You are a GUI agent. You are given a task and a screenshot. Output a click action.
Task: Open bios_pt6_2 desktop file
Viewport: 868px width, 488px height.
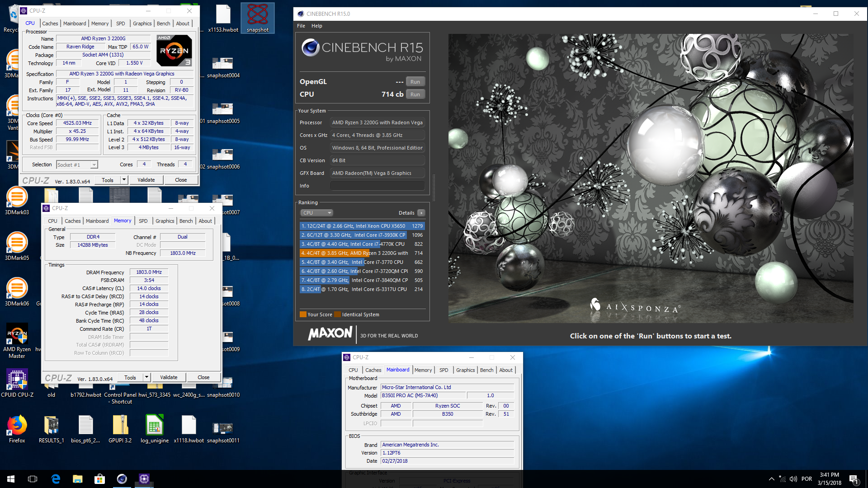pyautogui.click(x=85, y=429)
